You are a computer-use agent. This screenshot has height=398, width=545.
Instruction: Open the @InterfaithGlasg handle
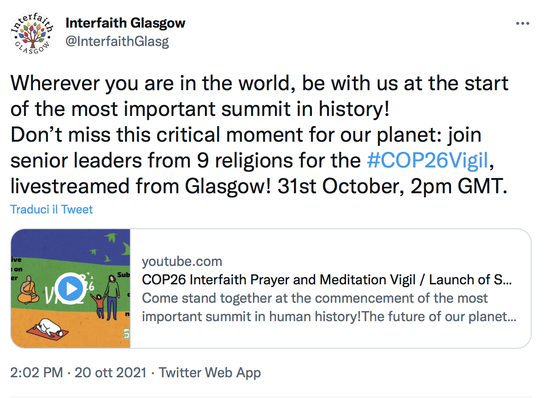pyautogui.click(x=117, y=41)
